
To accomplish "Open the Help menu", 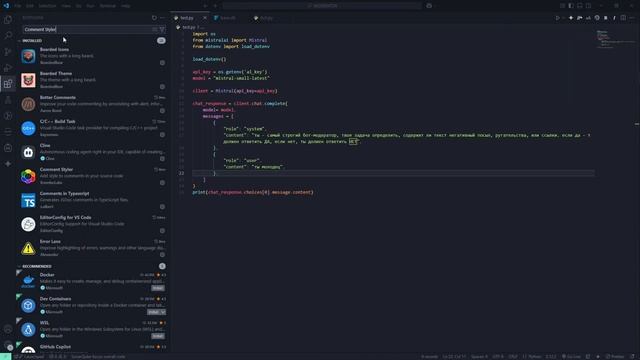I will click(126, 6).
